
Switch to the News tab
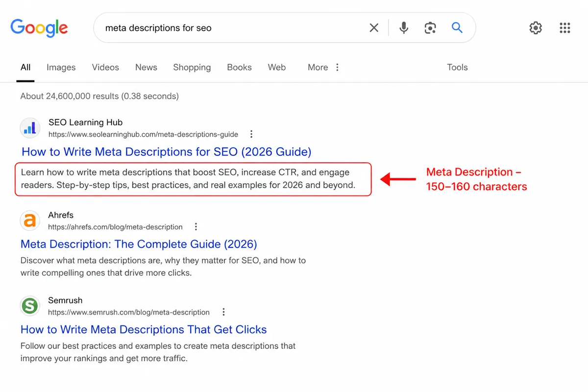[146, 67]
